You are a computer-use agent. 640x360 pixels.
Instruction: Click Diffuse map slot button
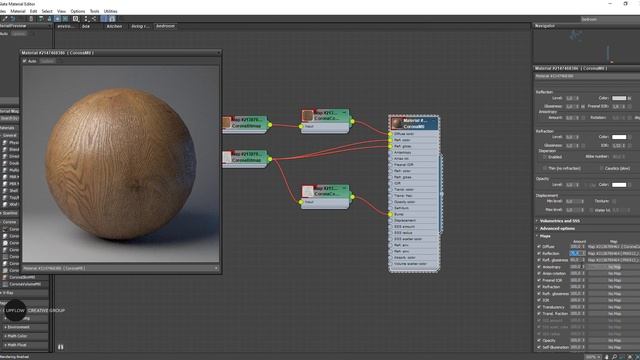(x=613, y=247)
